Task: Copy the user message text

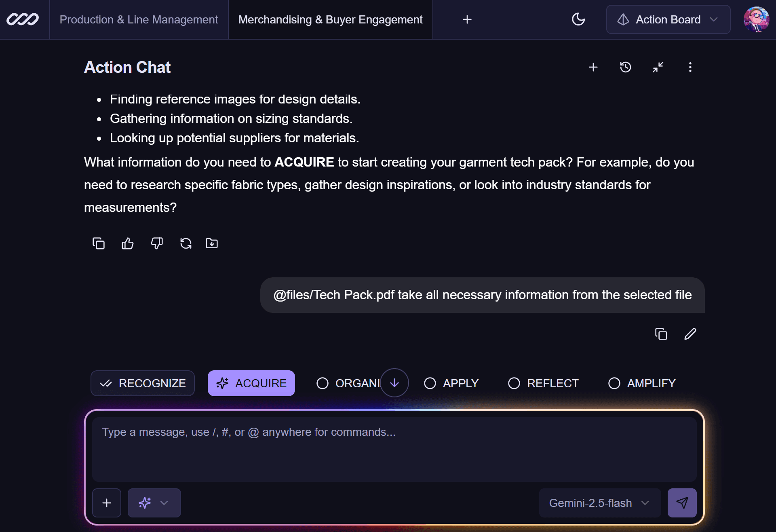Action: point(661,334)
